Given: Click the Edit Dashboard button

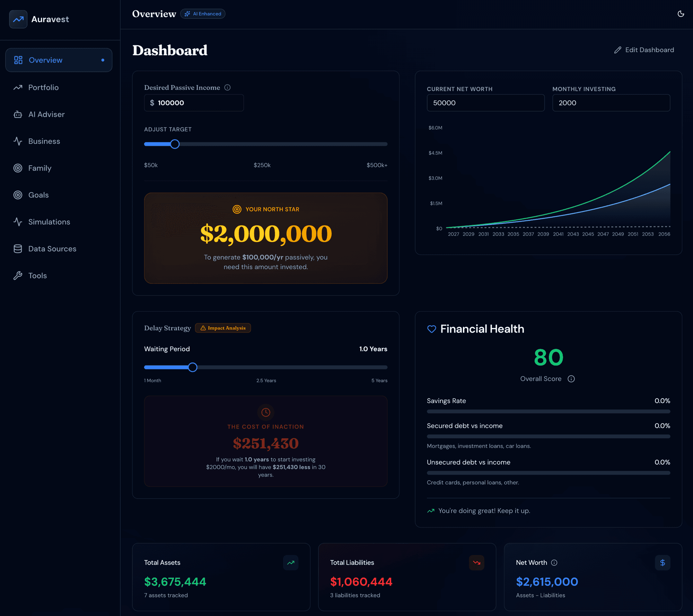Looking at the screenshot, I should [644, 50].
